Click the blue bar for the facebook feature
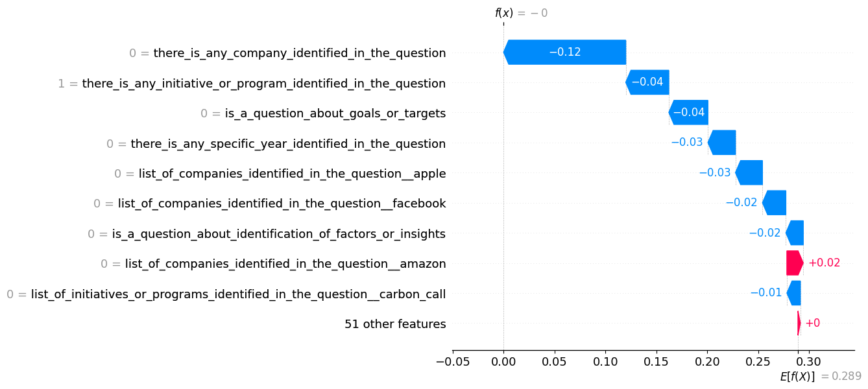The width and height of the screenshot is (868, 389). (775, 203)
